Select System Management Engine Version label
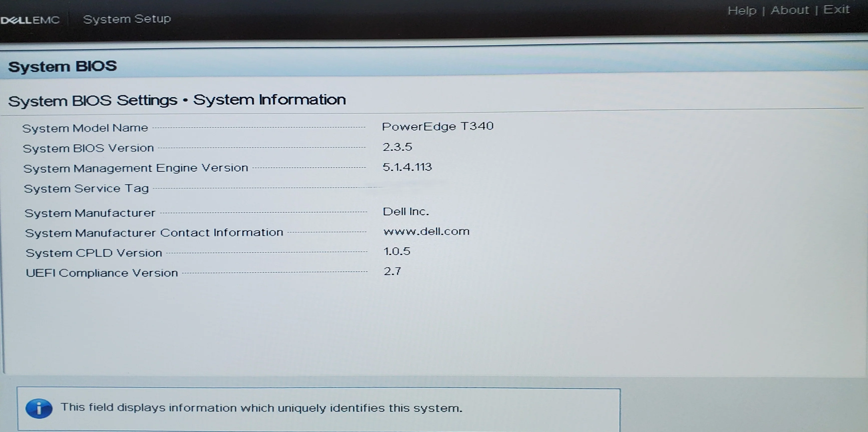Screen dimensions: 868x432 pos(135,168)
